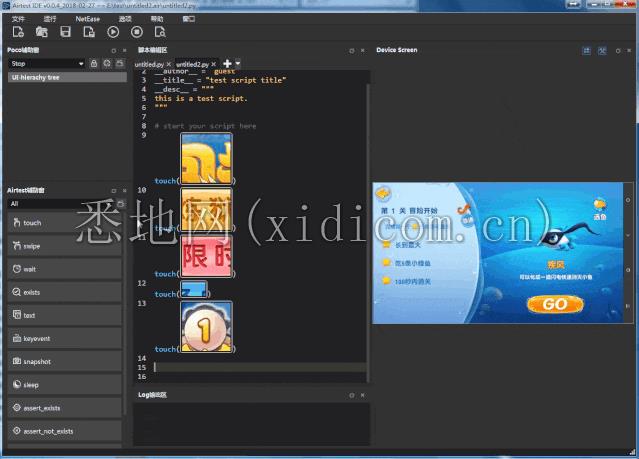
Task: Run the script with play button
Action: [x=112, y=32]
